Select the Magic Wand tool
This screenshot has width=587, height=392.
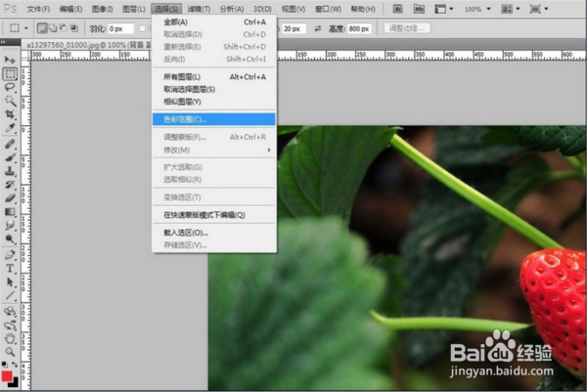[x=10, y=101]
